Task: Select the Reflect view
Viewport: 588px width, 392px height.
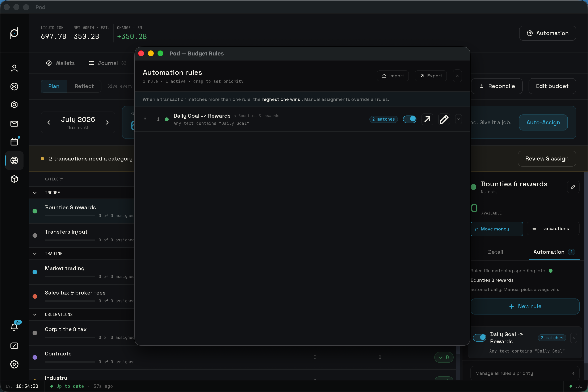Action: pyautogui.click(x=84, y=86)
